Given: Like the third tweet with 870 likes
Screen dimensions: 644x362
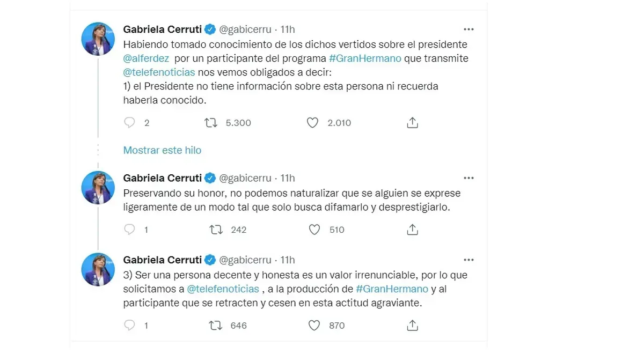Looking at the screenshot, I should (x=314, y=325).
